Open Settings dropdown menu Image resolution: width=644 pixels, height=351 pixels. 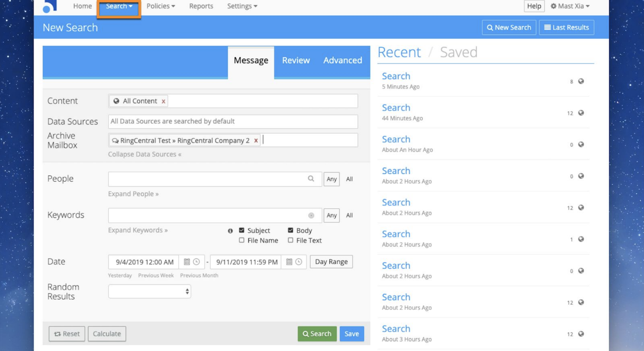click(242, 6)
